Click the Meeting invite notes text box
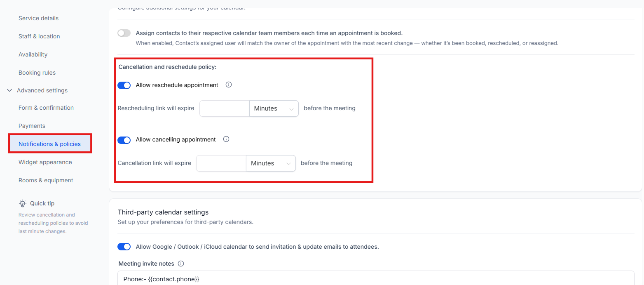This screenshot has height=285, width=644. tap(375, 278)
